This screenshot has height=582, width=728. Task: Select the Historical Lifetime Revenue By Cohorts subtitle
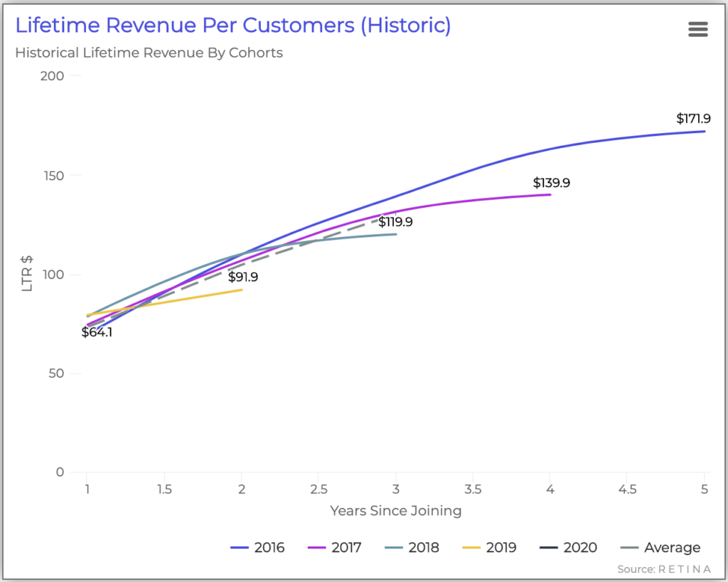click(x=149, y=53)
